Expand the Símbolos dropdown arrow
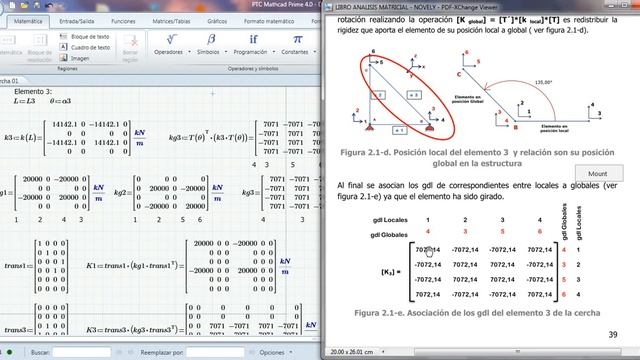 pyautogui.click(x=226, y=52)
